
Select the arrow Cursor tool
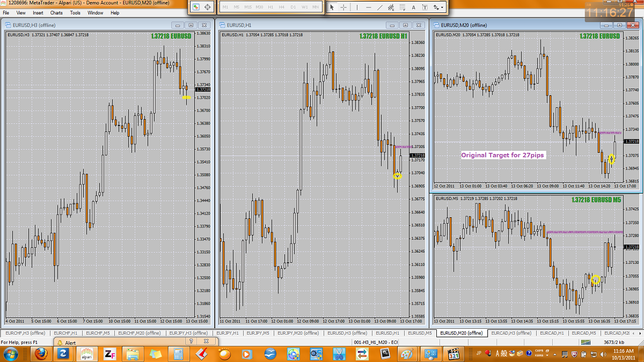click(332, 8)
